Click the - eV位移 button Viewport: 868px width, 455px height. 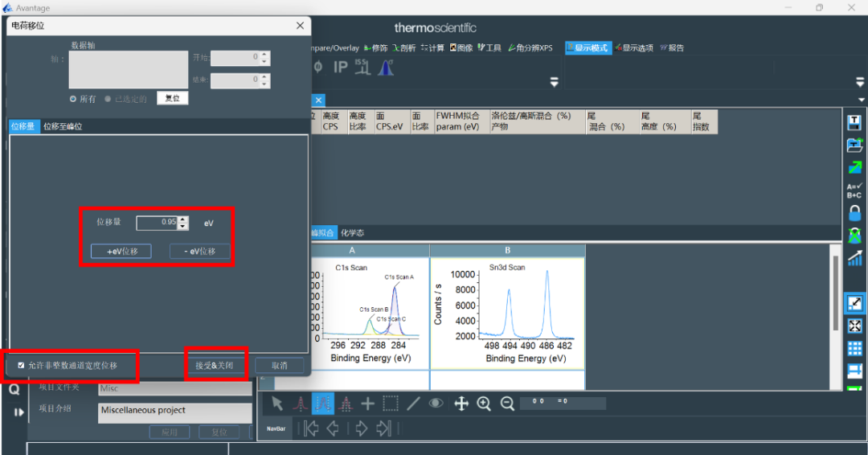199,252
